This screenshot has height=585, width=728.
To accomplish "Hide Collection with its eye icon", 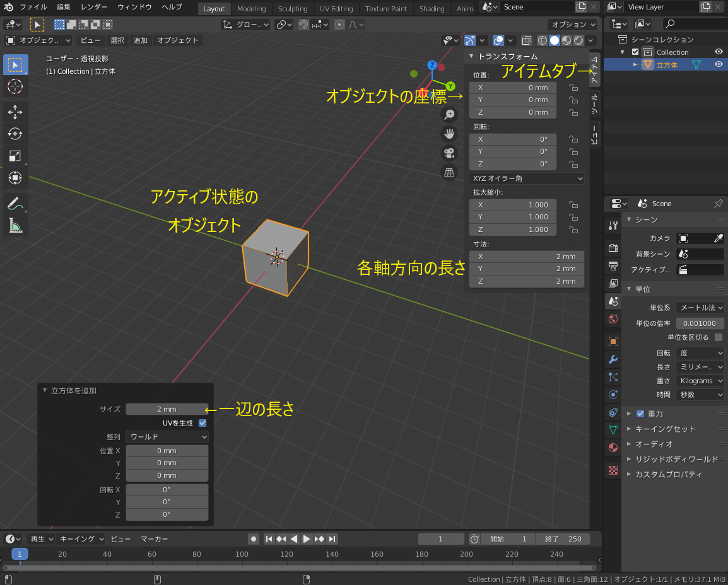I will point(719,52).
